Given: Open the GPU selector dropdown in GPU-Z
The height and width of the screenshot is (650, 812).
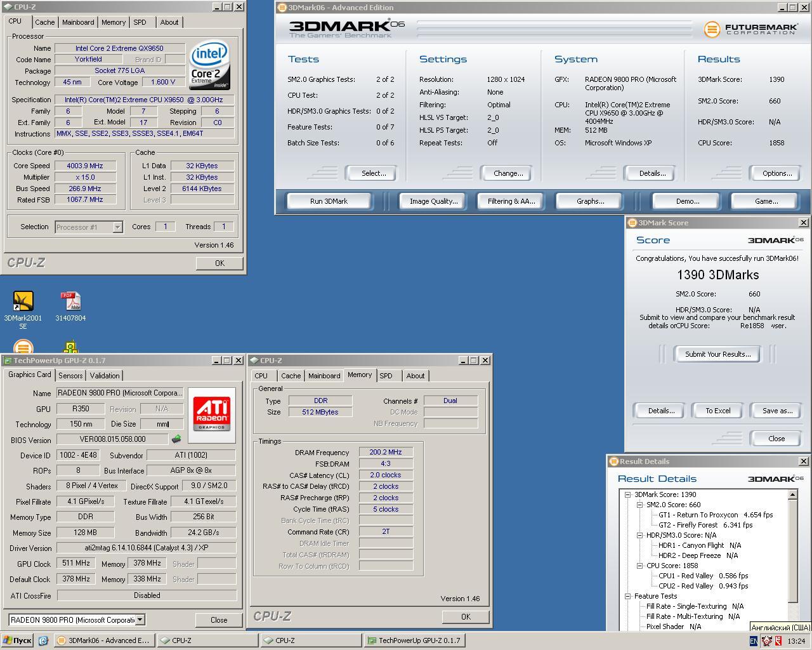Looking at the screenshot, I should [140, 620].
